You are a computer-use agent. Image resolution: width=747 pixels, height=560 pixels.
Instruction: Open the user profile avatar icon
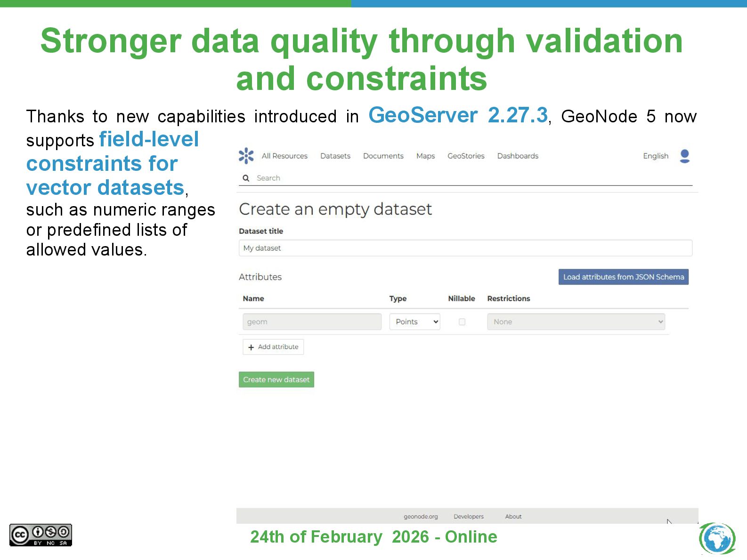click(684, 156)
